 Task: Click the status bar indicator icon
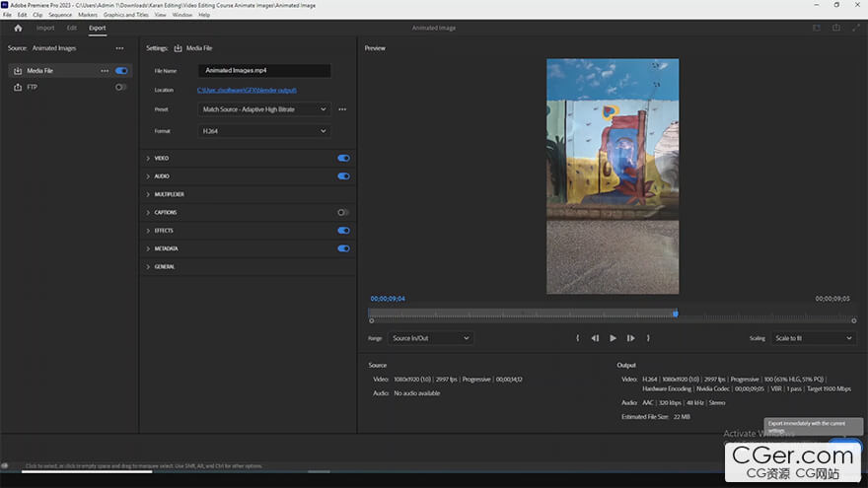tap(5, 466)
